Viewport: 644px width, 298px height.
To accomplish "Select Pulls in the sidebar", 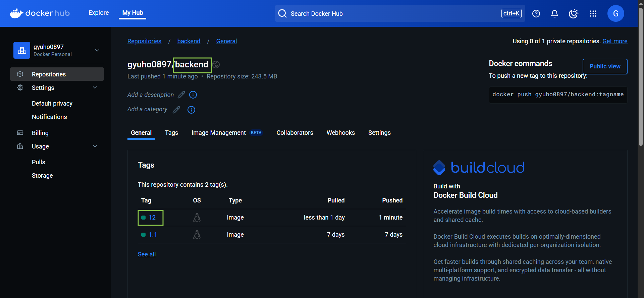I will coord(38,162).
